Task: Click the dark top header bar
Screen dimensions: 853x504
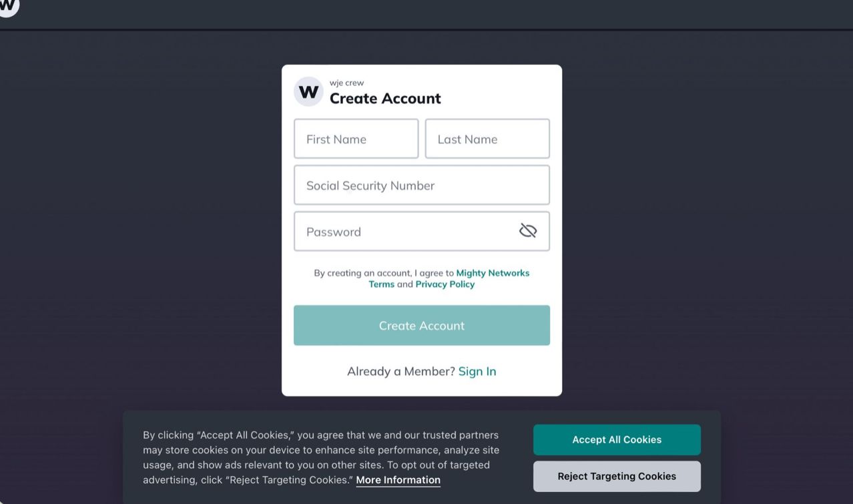Action: [x=427, y=14]
